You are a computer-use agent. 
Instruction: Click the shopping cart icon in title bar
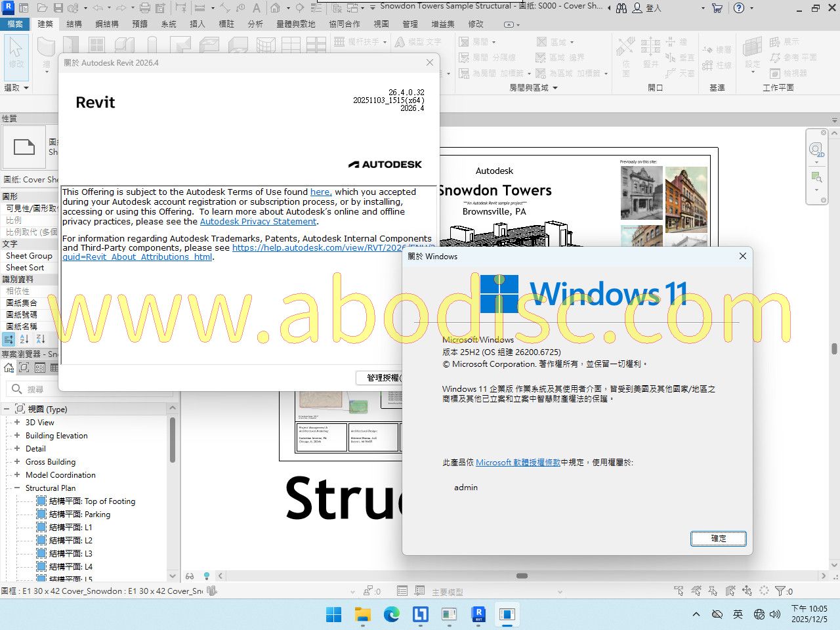click(717, 8)
